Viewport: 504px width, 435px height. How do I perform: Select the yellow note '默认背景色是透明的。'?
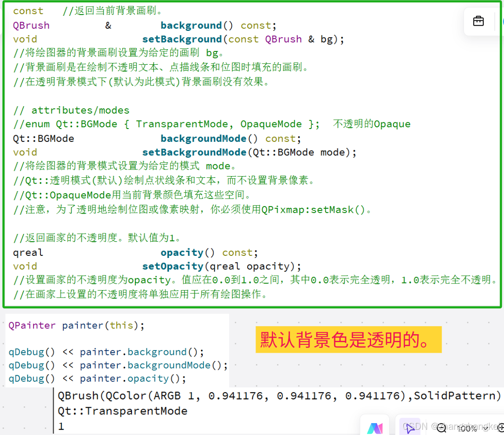(348, 340)
